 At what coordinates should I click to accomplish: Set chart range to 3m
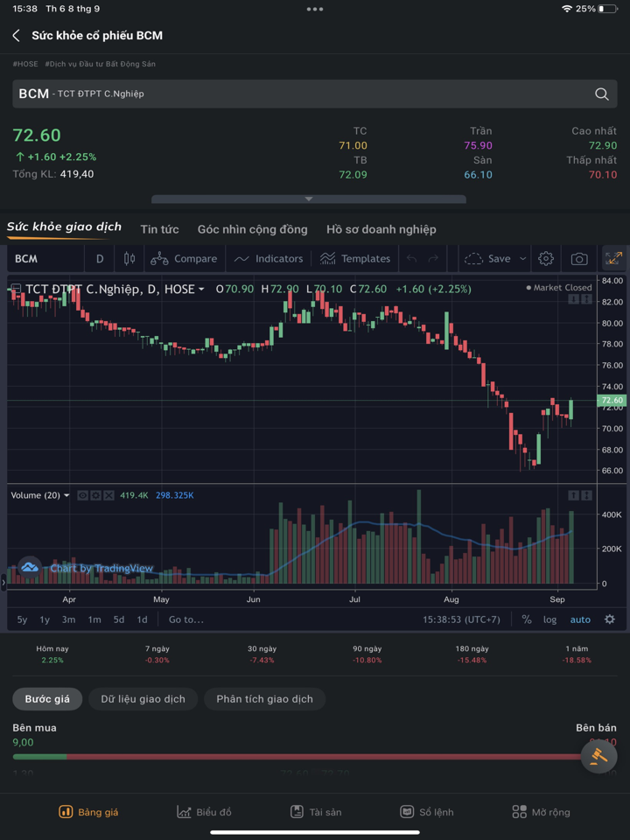point(68,619)
